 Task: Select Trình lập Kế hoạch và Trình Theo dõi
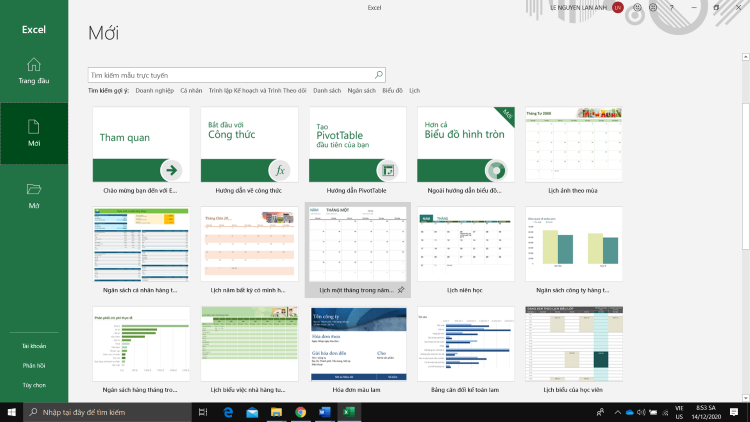257,90
